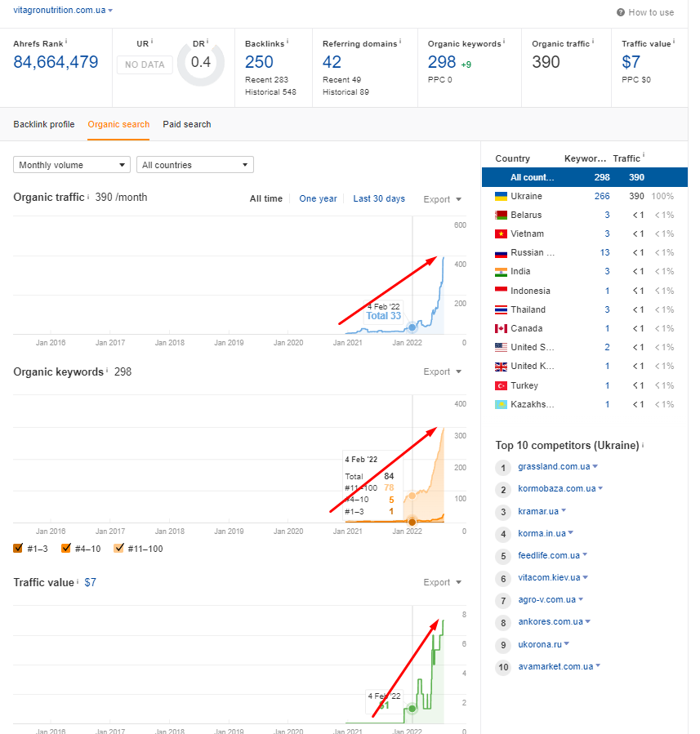Click the Indonesia flag icon
This screenshot has width=700, height=734.
pos(501,291)
